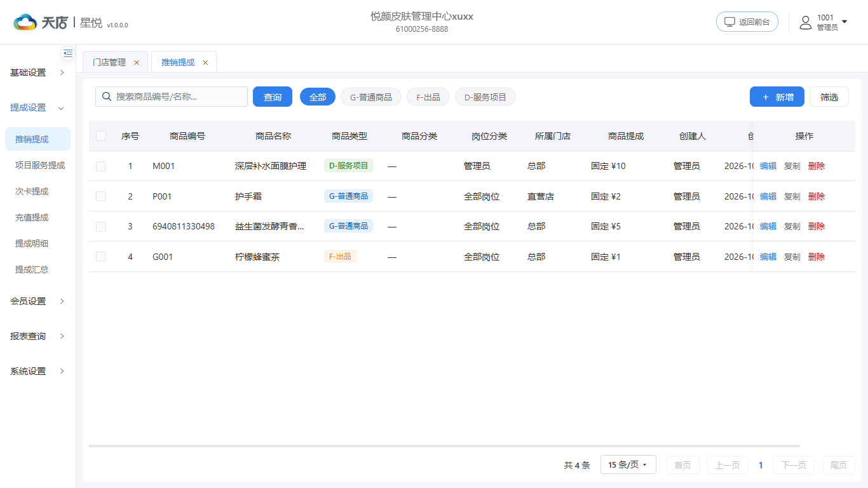
Task: Click the monitor icon in 返回前台
Action: click(x=730, y=22)
